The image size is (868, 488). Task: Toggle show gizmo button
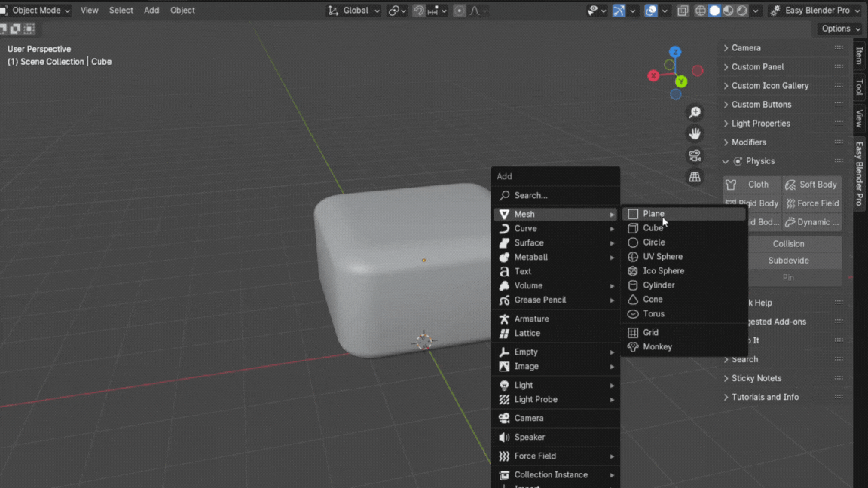point(619,11)
